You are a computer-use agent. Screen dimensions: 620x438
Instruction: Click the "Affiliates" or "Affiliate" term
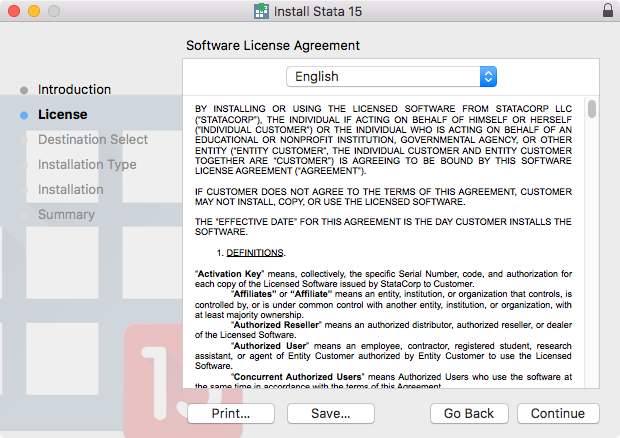pos(282,294)
